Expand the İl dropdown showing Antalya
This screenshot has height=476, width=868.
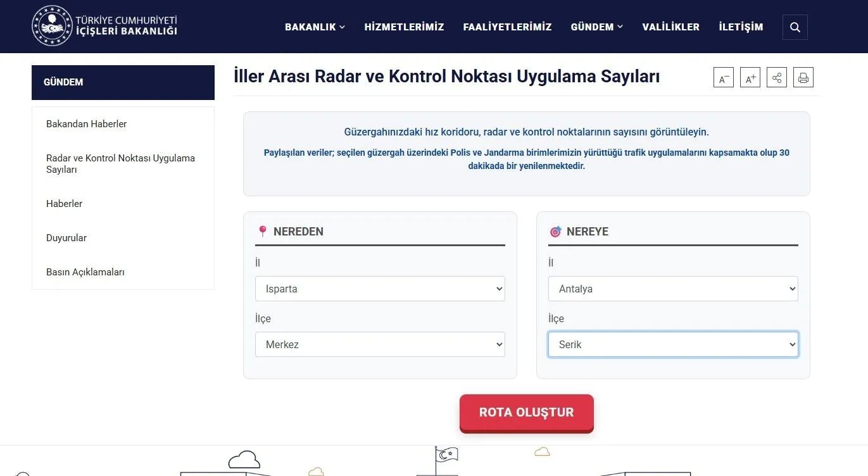tap(673, 289)
